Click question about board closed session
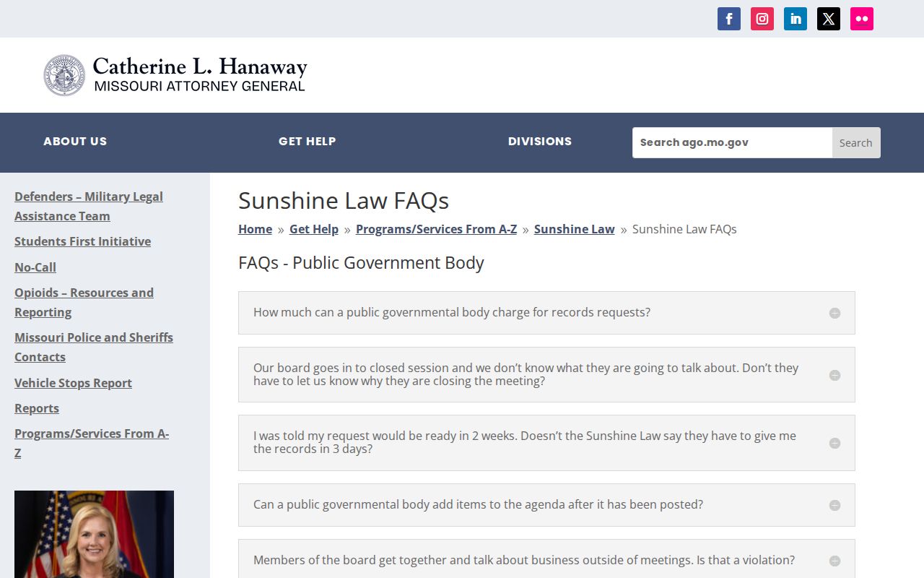This screenshot has height=578, width=924. tap(526, 374)
